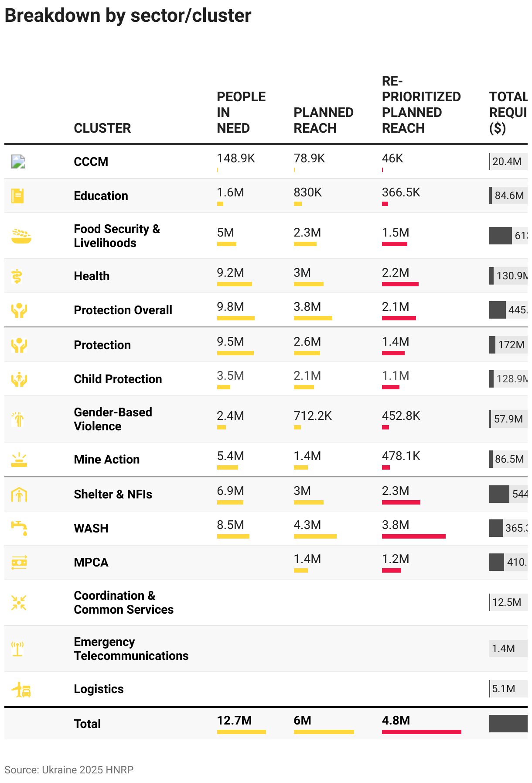Click the CLUSTER column header
Viewport: 532px width, 783px height.
tap(102, 128)
